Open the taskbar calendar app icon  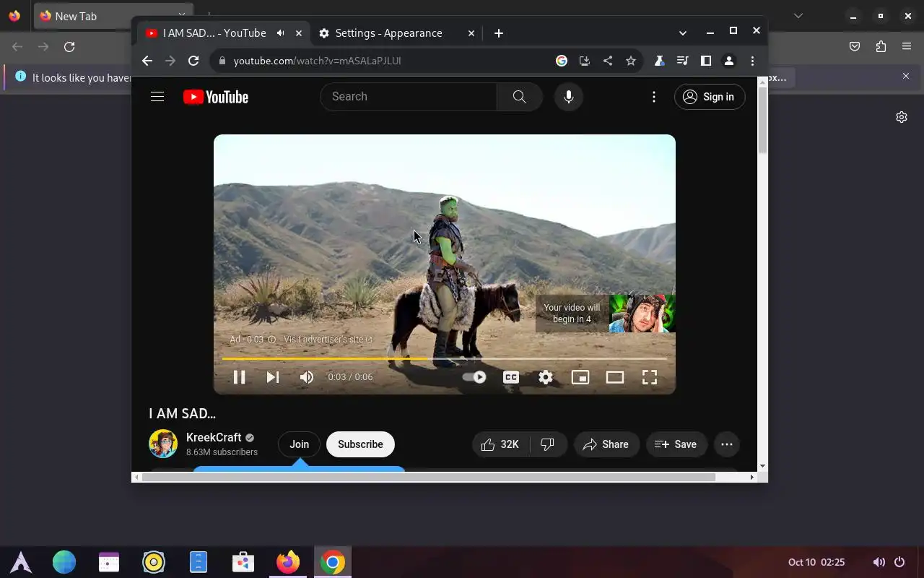(x=109, y=562)
